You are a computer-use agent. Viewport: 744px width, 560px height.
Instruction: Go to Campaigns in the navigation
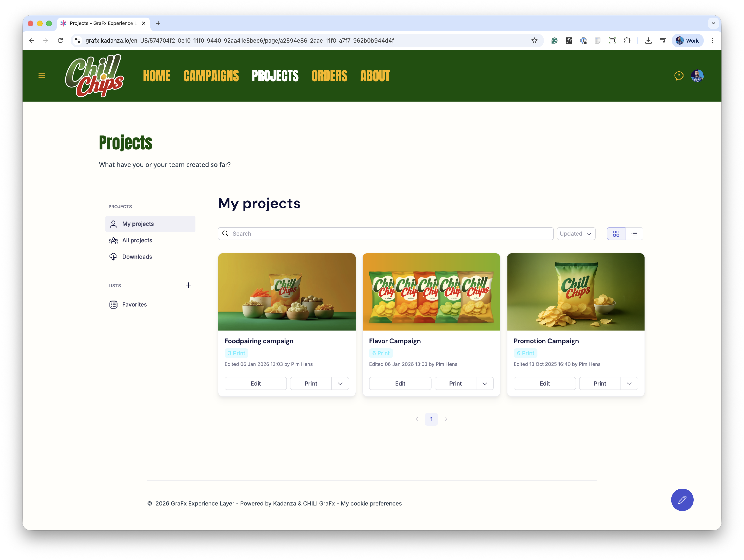tap(211, 76)
